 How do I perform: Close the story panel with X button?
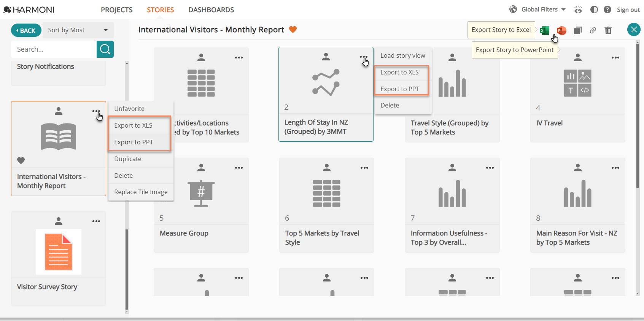pyautogui.click(x=634, y=30)
